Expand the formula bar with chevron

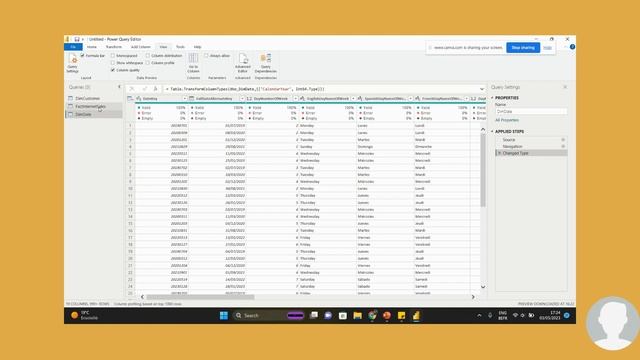tap(482, 89)
